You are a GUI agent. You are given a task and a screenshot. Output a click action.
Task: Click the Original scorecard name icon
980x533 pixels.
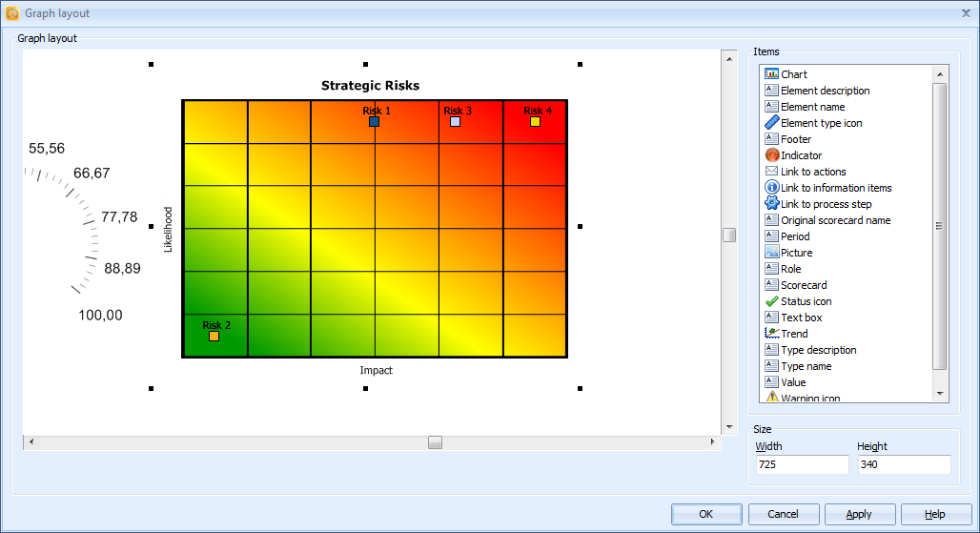[772, 220]
